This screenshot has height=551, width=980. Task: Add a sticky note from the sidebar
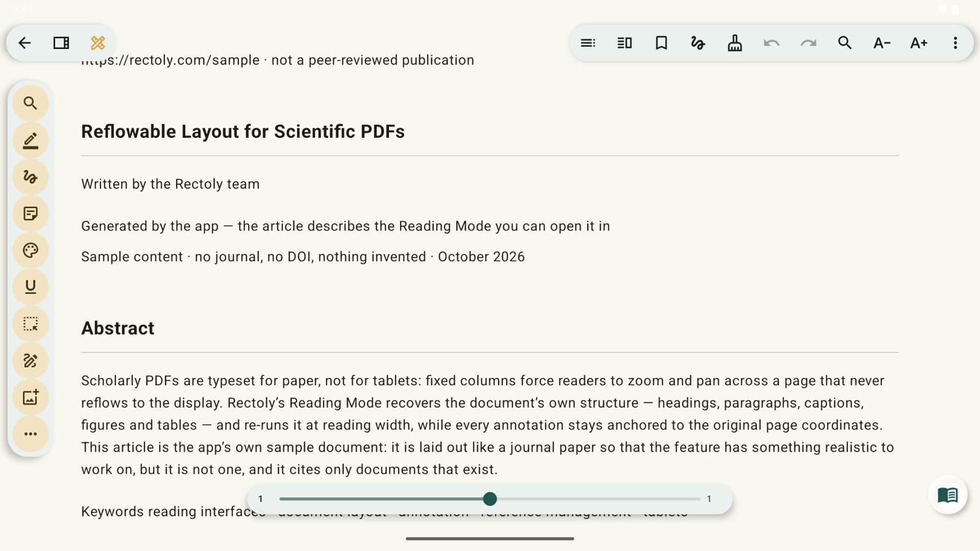[31, 214]
